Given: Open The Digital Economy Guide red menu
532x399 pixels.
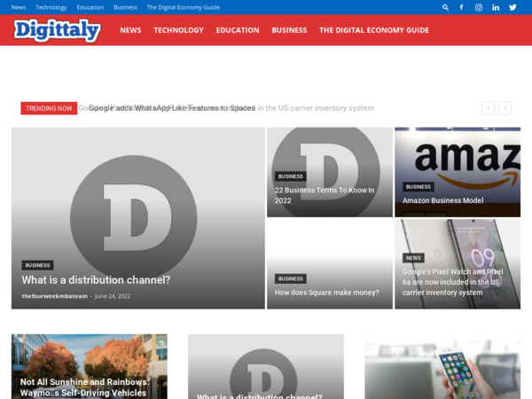Looking at the screenshot, I should [x=374, y=30].
